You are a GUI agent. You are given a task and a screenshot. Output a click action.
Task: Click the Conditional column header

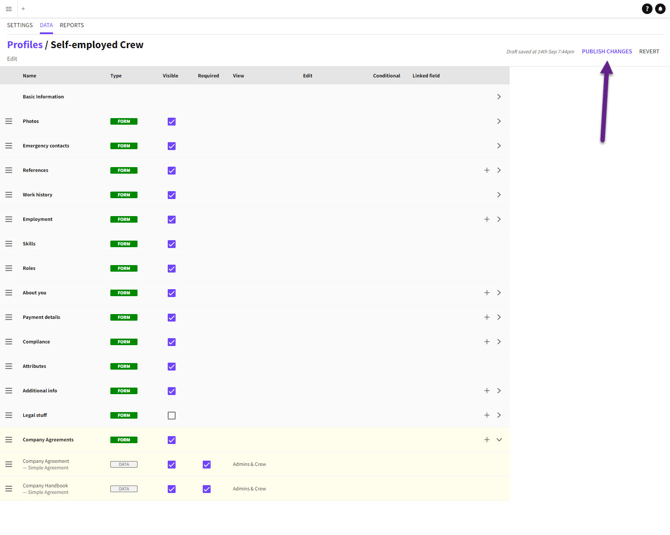tap(386, 76)
